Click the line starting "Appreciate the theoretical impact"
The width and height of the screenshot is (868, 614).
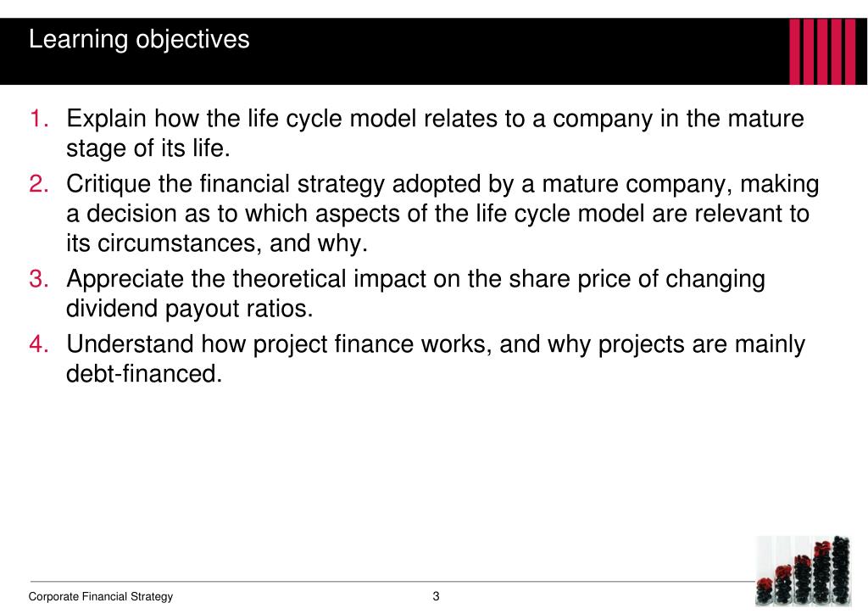415,278
